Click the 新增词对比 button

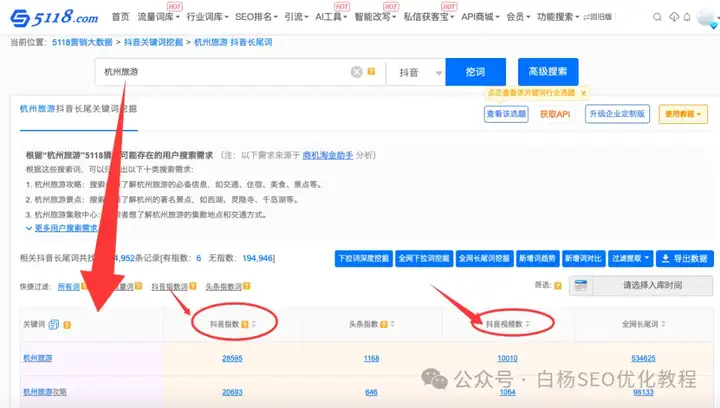(583, 258)
